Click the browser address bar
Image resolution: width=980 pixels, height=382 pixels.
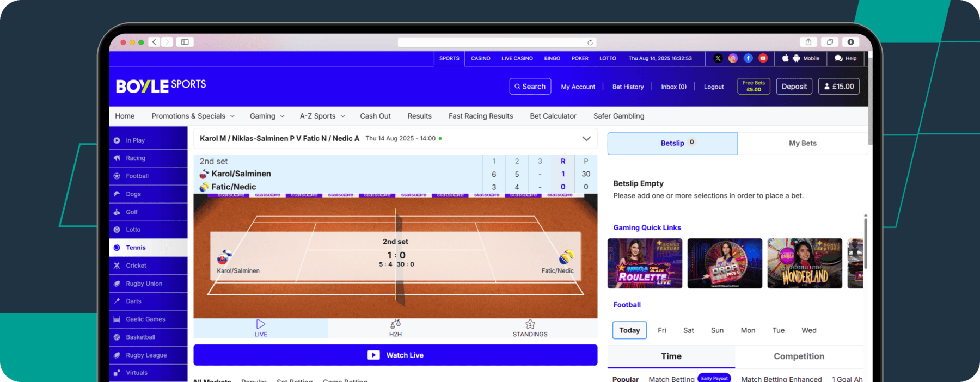[497, 42]
